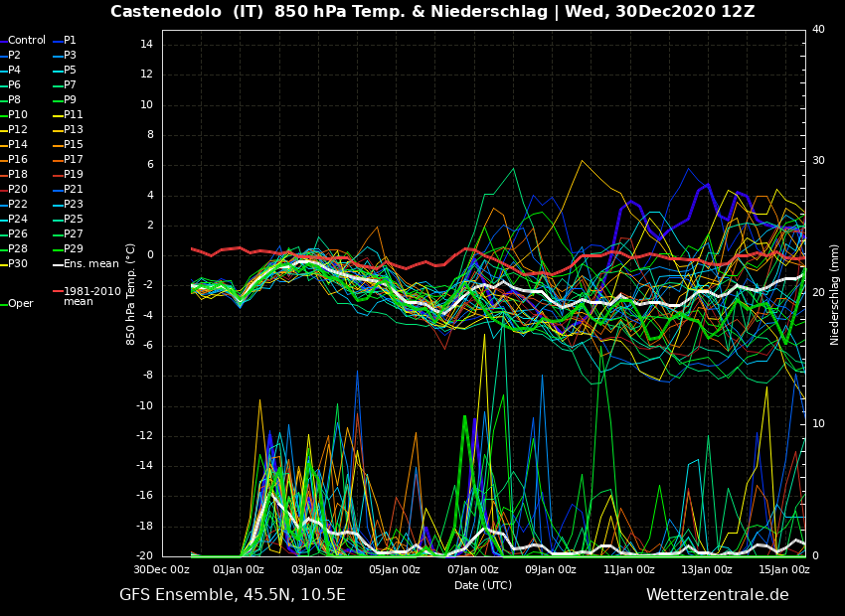Click the "P16" legend label
Image resolution: width=845 pixels, height=616 pixels.
coord(17,160)
